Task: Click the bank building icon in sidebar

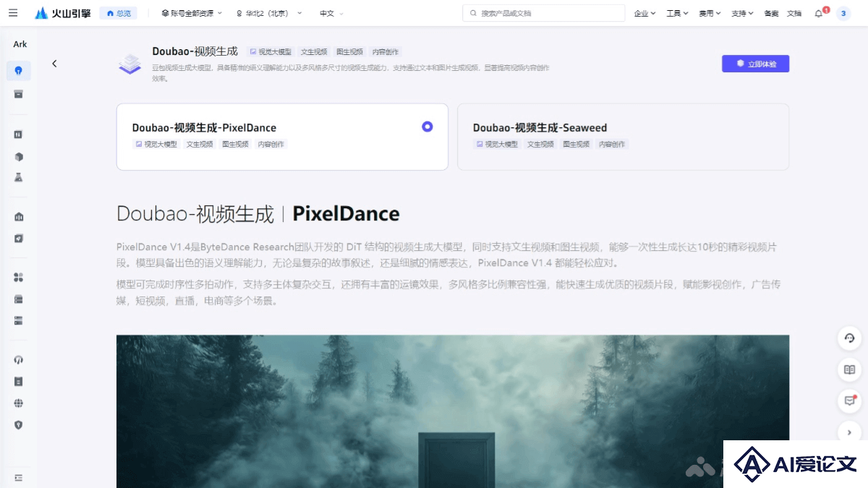Action: point(19,217)
